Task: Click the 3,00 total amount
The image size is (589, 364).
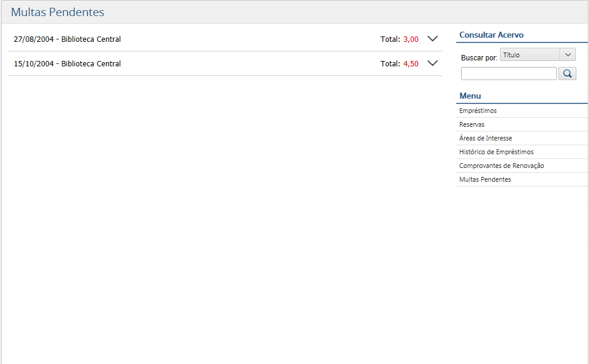Action: point(411,39)
